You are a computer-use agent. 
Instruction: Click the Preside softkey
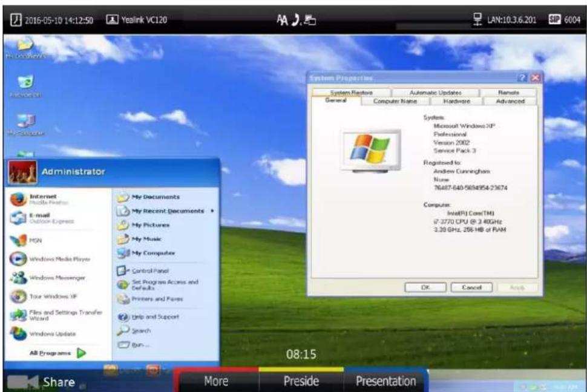coord(301,381)
